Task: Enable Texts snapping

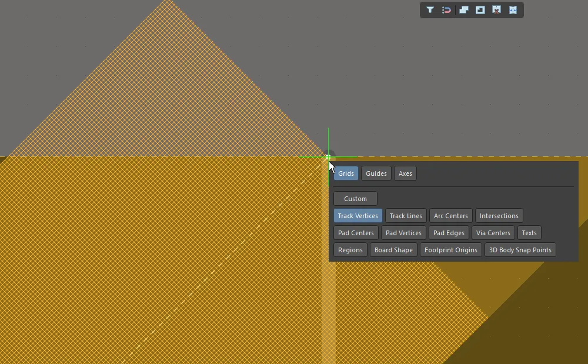Action: [x=529, y=233]
